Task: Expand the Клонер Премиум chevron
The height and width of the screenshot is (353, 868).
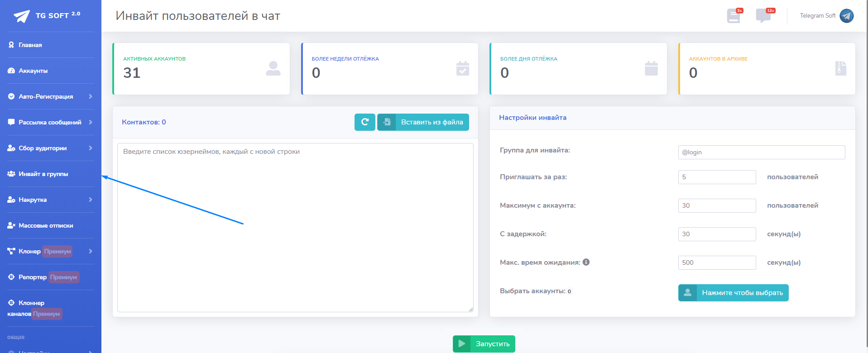Action: coord(91,251)
